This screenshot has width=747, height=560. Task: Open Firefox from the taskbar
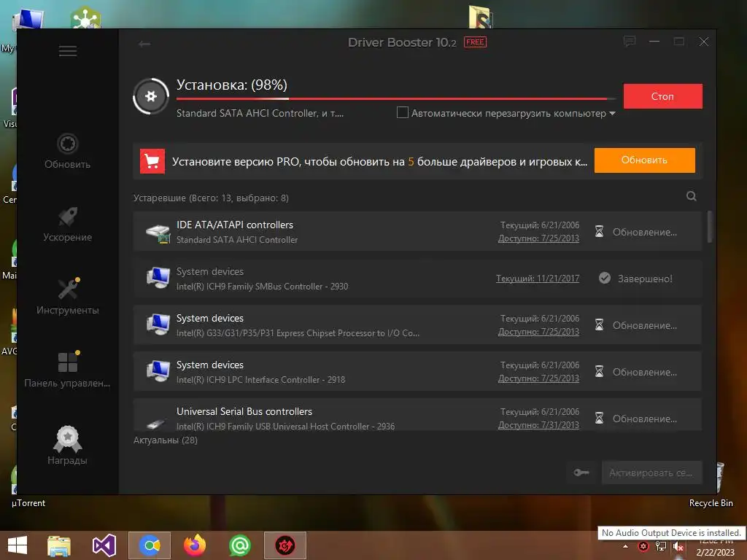pyautogui.click(x=195, y=545)
